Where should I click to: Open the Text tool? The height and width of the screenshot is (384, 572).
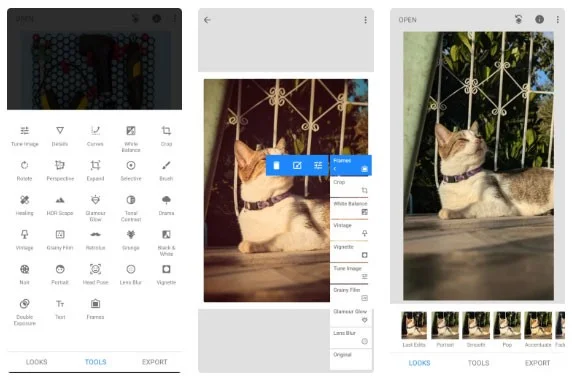click(x=60, y=309)
